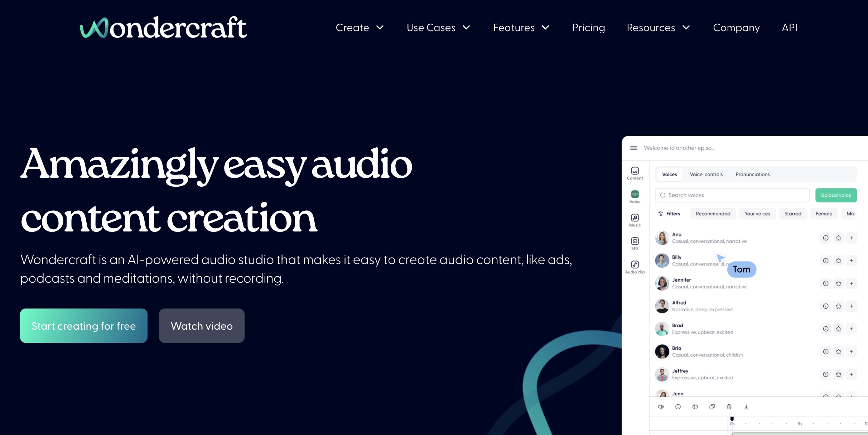Toggle the Female voice filter chip
This screenshot has height=435, width=868.
pos(824,214)
